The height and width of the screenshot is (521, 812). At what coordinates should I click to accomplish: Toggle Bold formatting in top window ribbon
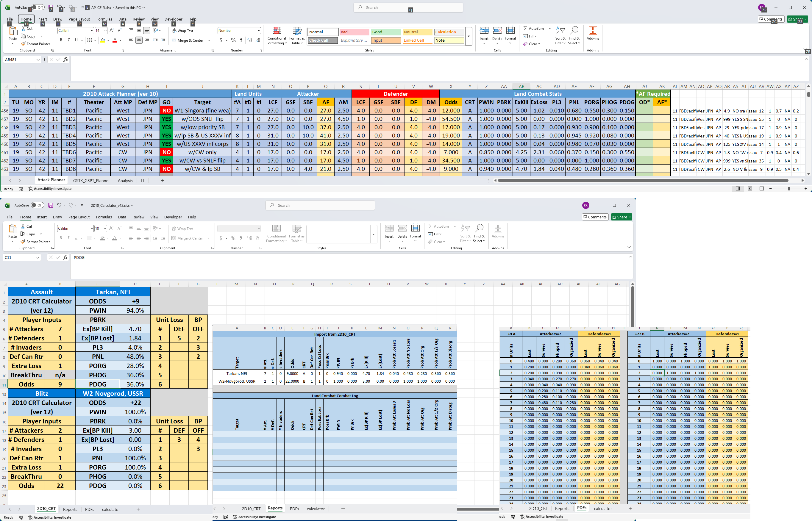[x=61, y=40]
